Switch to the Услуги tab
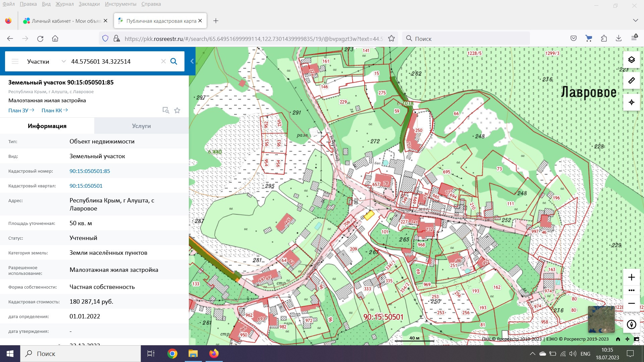 141,126
